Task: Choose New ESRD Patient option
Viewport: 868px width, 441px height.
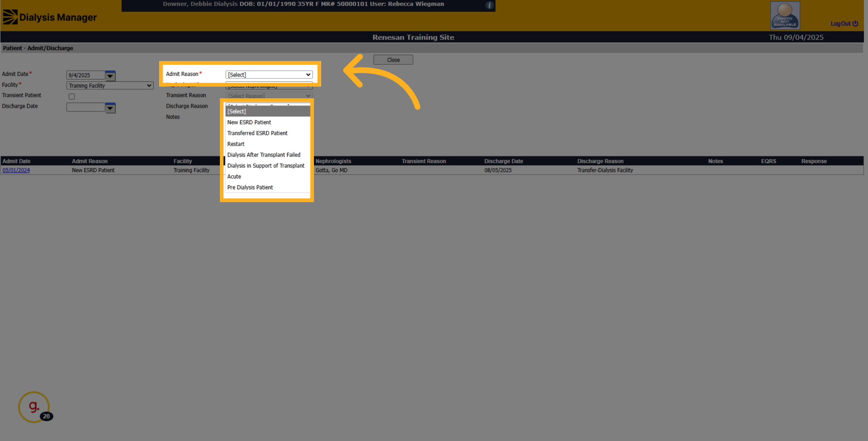Action: pyautogui.click(x=268, y=122)
